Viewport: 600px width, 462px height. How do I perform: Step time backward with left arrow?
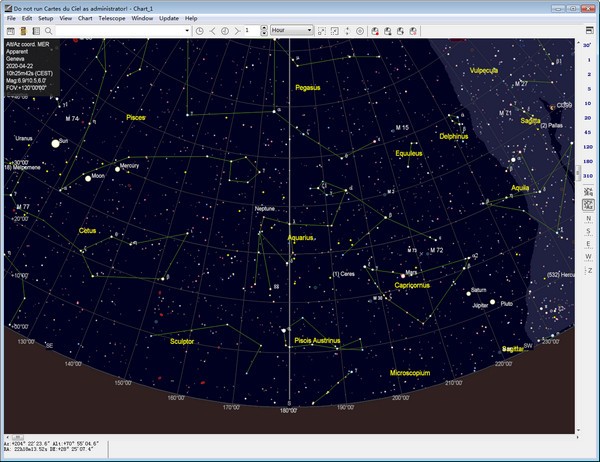[x=214, y=31]
